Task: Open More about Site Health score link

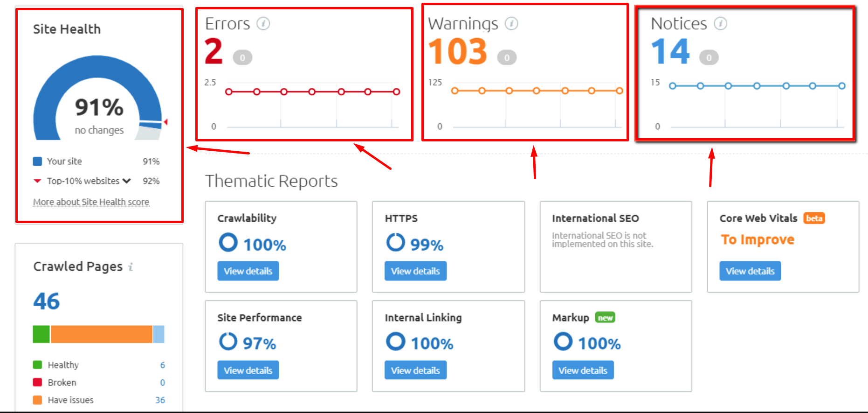Action: 91,202
